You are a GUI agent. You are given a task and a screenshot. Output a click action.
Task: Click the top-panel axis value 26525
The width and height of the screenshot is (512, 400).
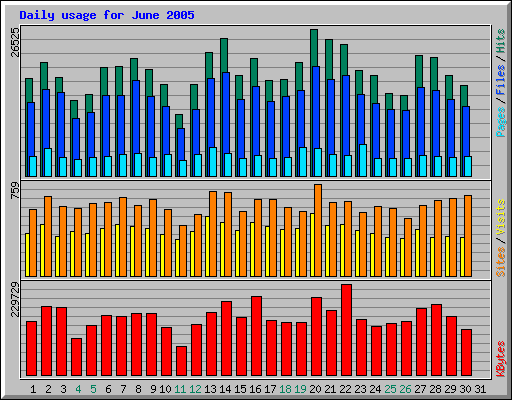pyautogui.click(x=15, y=42)
